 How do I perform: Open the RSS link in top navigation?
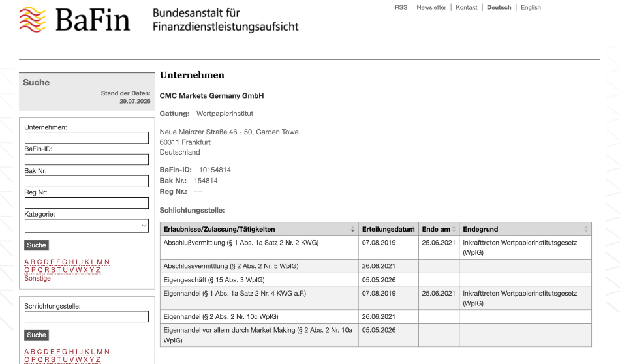[x=401, y=8]
